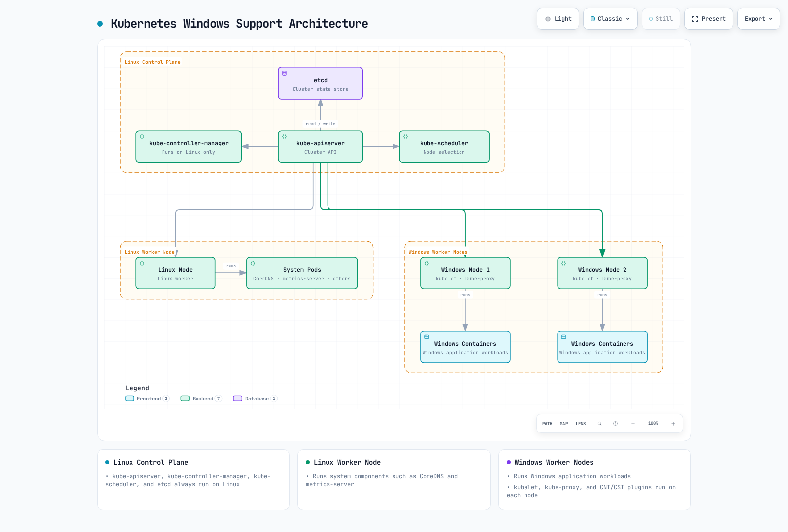Image resolution: width=788 pixels, height=532 pixels.
Task: Click the 'read / write' edge label
Action: point(321,124)
